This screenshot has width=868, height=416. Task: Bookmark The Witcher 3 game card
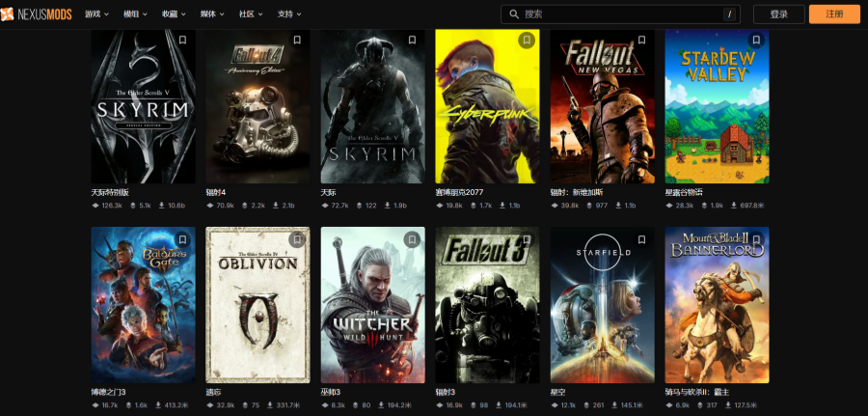click(x=412, y=239)
